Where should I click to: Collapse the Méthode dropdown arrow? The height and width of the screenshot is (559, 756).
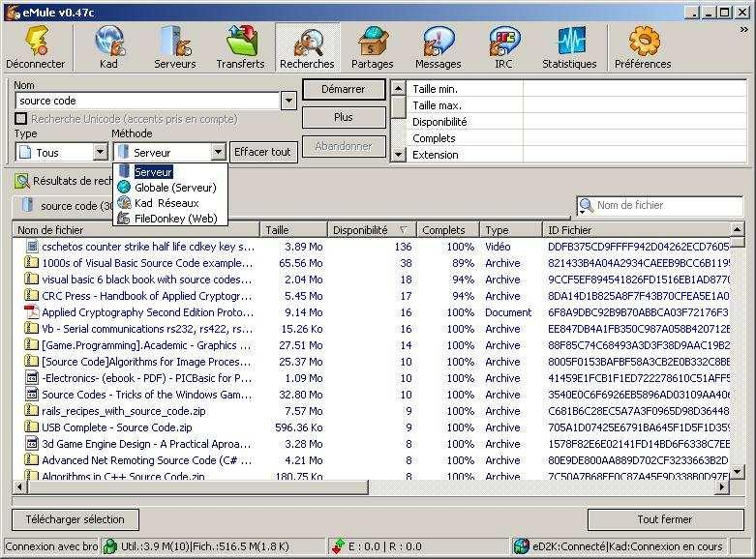pyautogui.click(x=218, y=152)
